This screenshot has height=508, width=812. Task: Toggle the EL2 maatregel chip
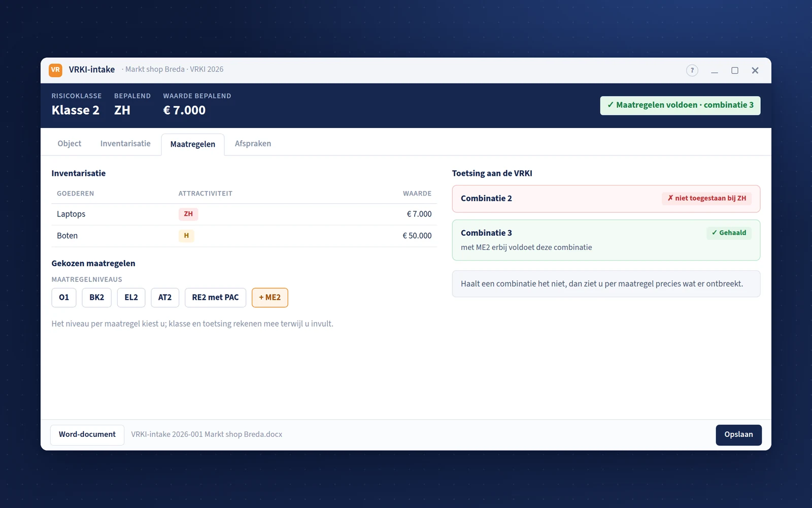tap(131, 298)
